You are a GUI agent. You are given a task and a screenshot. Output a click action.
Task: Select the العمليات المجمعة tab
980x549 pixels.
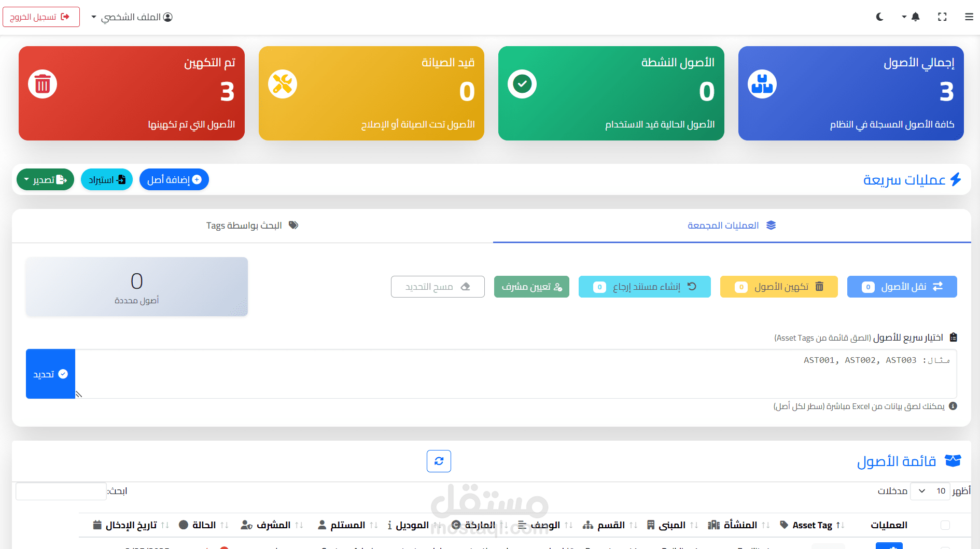tap(731, 225)
